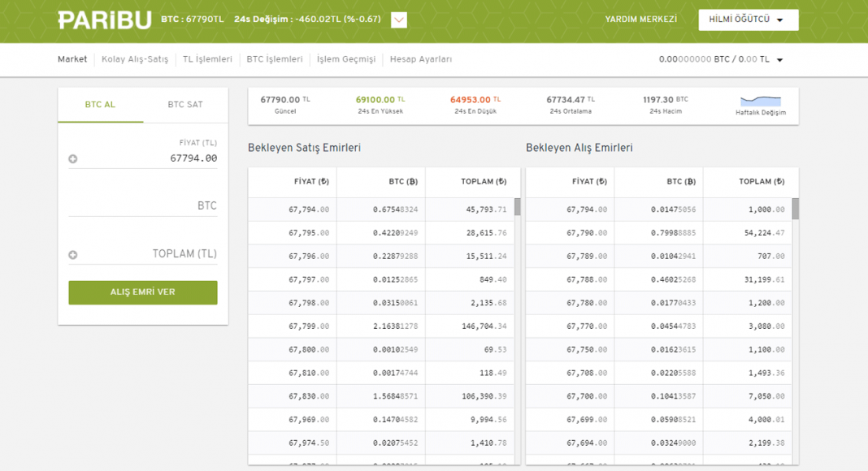Select buy order priced 67,780.00
The image size is (868, 471).
pos(659,303)
